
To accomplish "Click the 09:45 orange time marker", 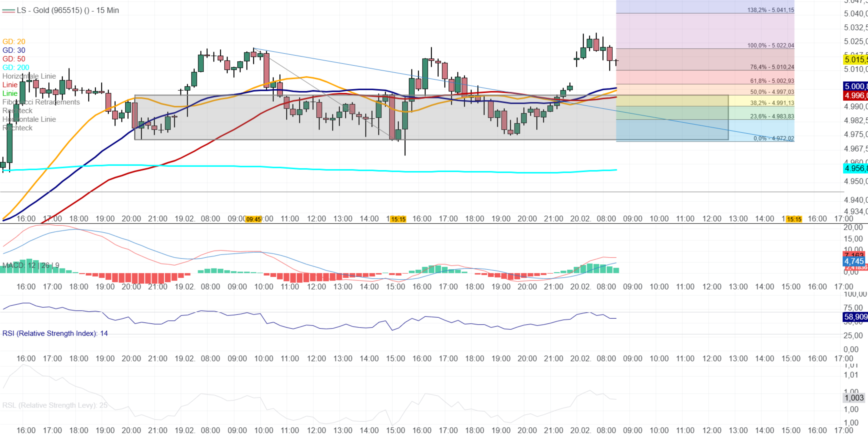I will 253,219.
